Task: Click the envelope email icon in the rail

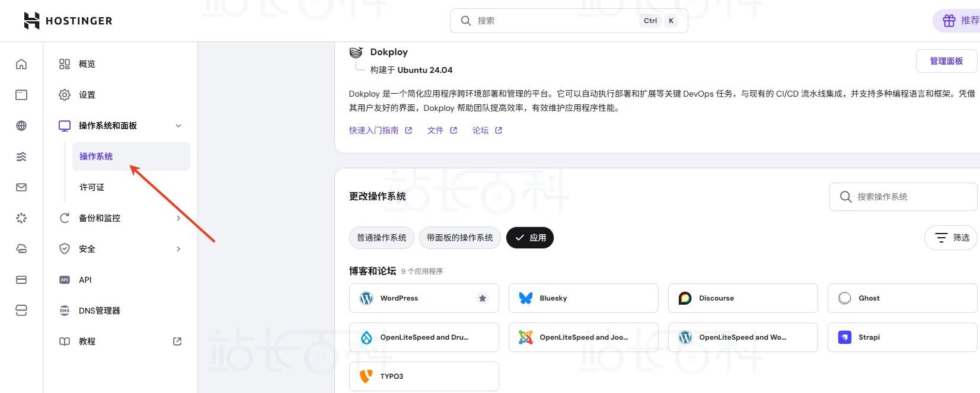Action: click(21, 187)
